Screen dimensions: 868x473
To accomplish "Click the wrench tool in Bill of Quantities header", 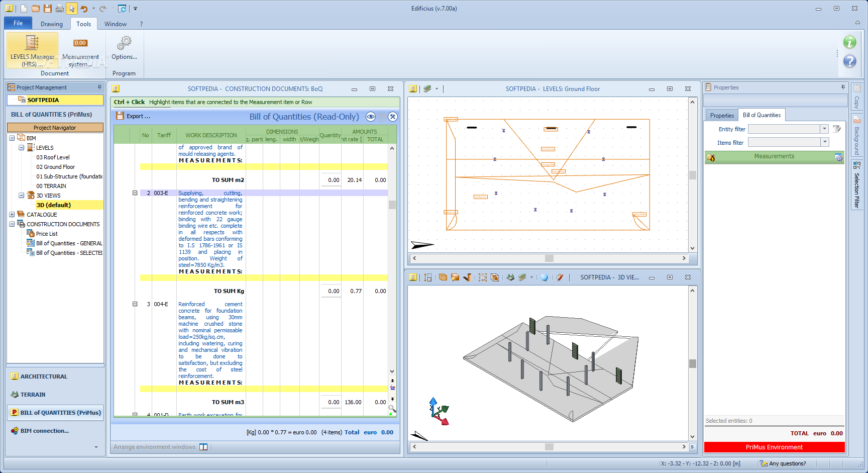I will pos(393,117).
